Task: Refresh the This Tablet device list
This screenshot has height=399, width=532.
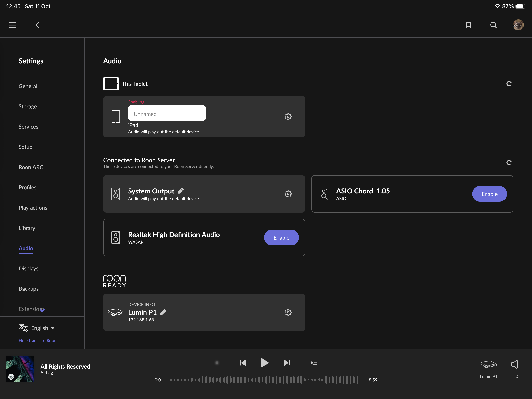Action: point(509,84)
